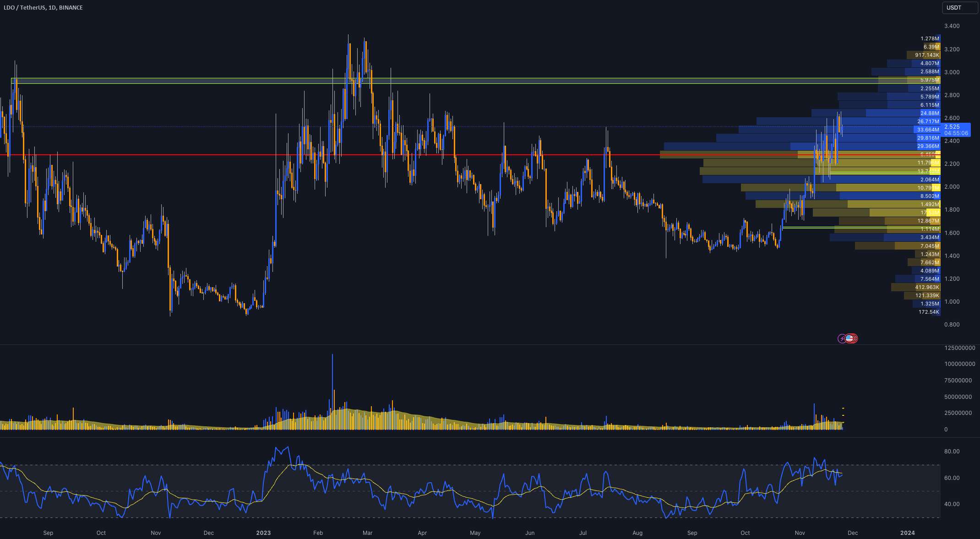
Task: Click the 2024 year label on time axis
Action: pyautogui.click(x=908, y=533)
